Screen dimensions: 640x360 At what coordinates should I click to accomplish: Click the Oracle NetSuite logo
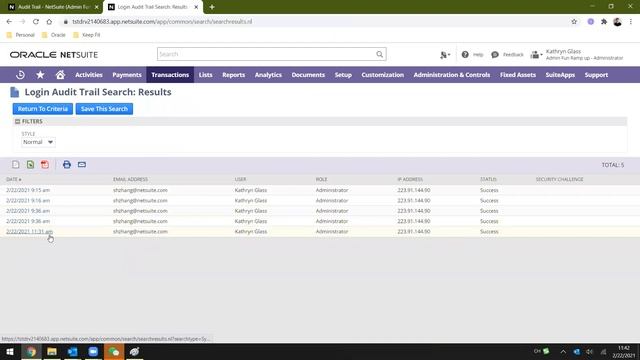tap(54, 55)
